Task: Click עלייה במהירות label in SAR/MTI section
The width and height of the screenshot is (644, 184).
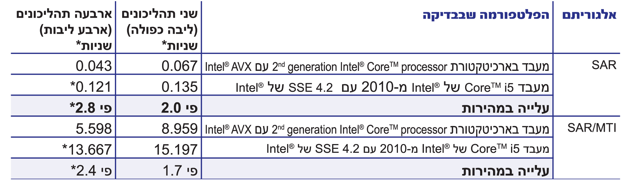Action: [x=505, y=171]
